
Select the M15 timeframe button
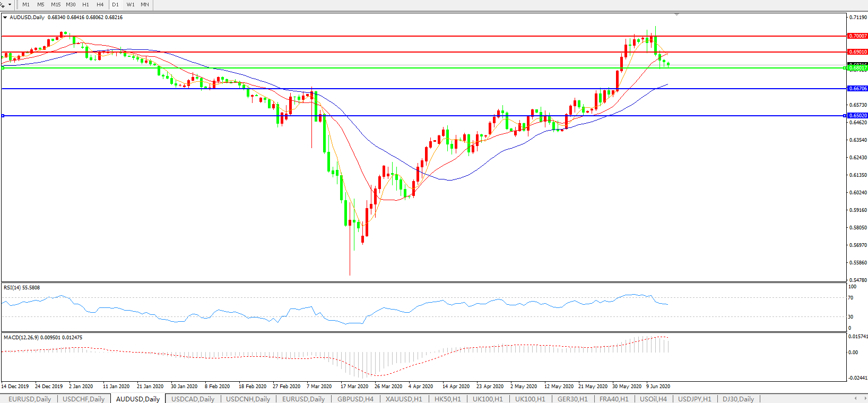click(56, 4)
